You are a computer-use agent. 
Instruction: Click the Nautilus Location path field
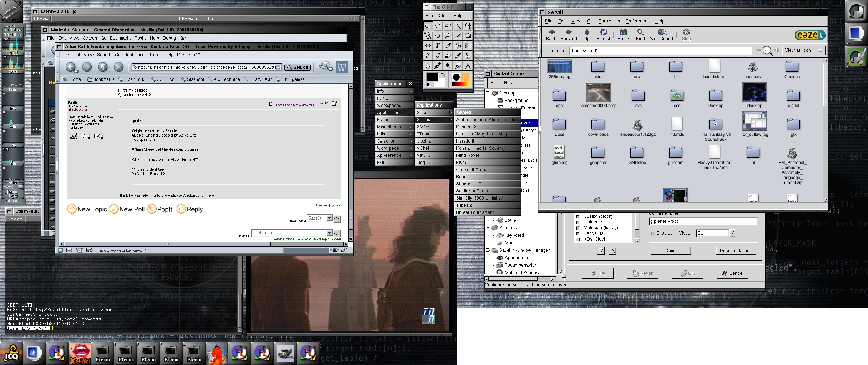[x=660, y=51]
